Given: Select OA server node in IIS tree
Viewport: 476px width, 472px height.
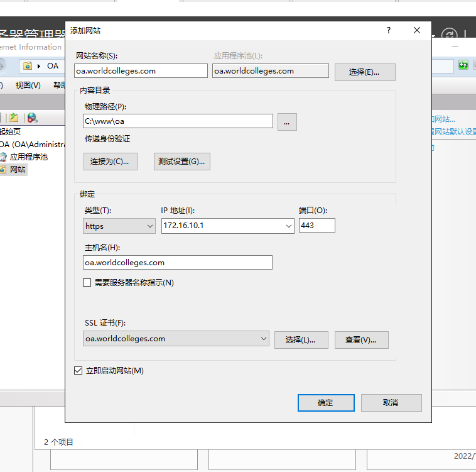Looking at the screenshot, I should [x=32, y=145].
